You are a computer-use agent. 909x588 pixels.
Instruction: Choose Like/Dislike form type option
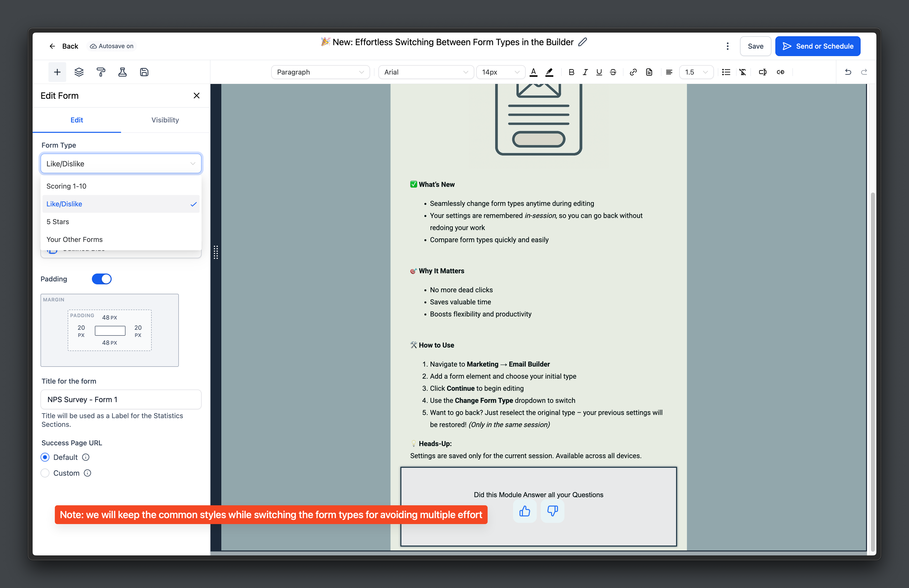tap(121, 204)
